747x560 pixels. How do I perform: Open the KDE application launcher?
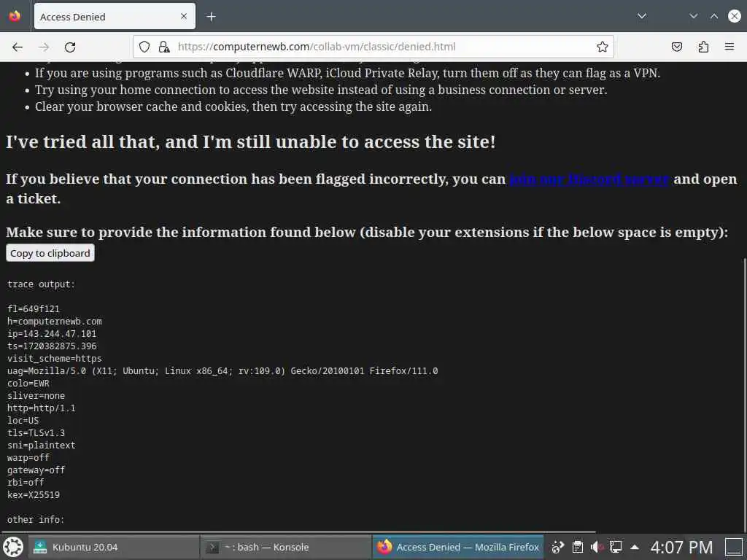pyautogui.click(x=13, y=547)
